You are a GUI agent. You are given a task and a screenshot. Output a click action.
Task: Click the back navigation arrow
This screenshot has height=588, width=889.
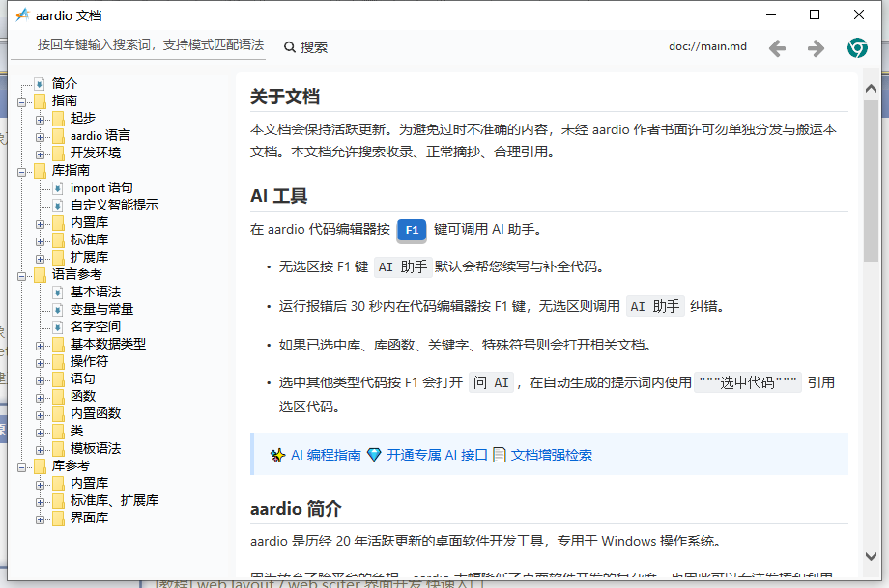[x=777, y=48]
